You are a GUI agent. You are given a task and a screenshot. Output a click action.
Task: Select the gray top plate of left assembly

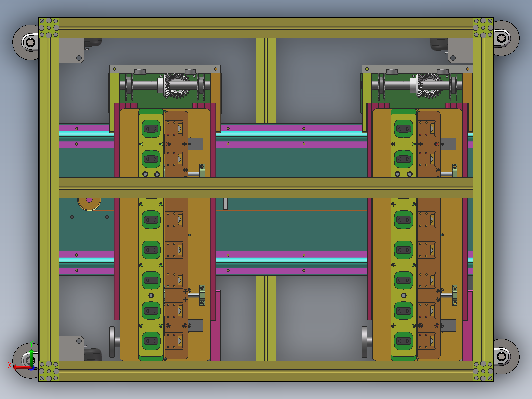coord(165,69)
